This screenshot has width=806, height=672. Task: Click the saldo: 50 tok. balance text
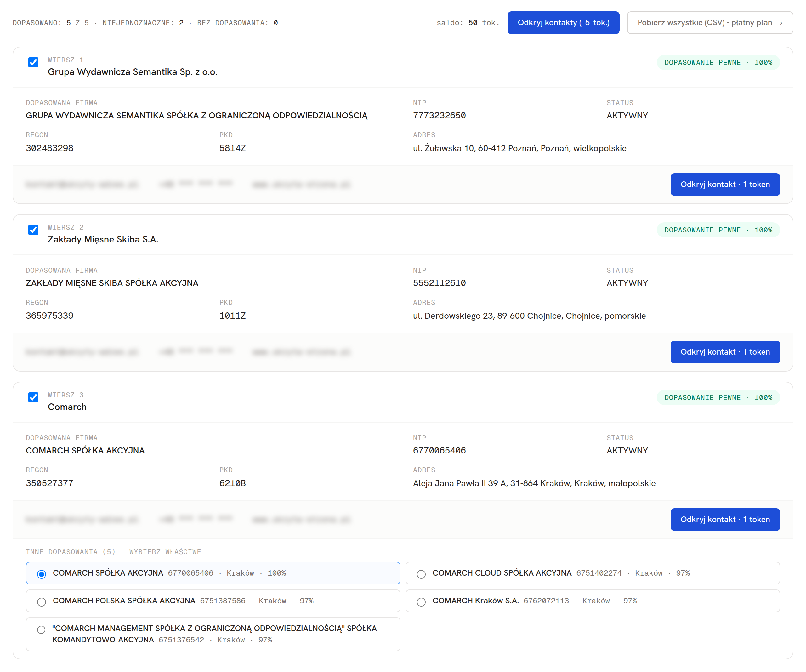[468, 23]
